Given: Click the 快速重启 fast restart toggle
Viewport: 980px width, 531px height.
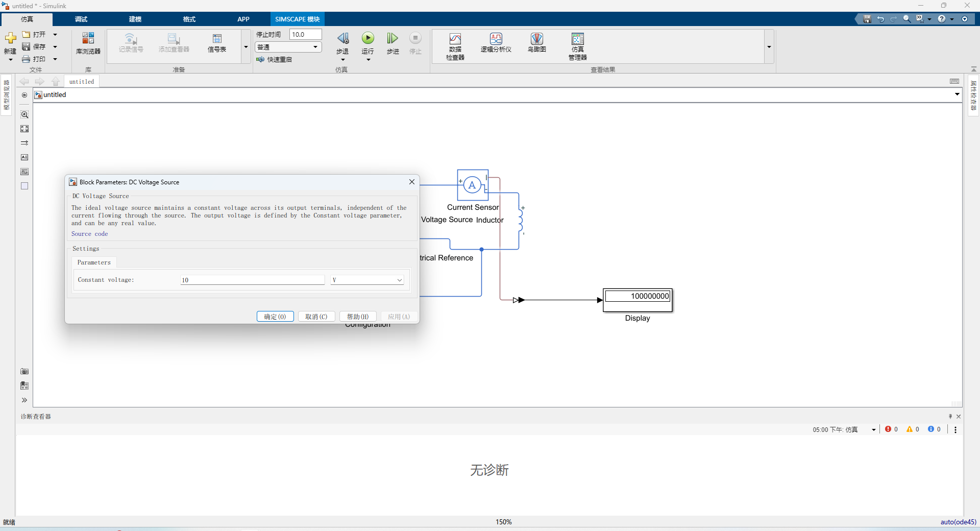Looking at the screenshot, I should pyautogui.click(x=274, y=60).
